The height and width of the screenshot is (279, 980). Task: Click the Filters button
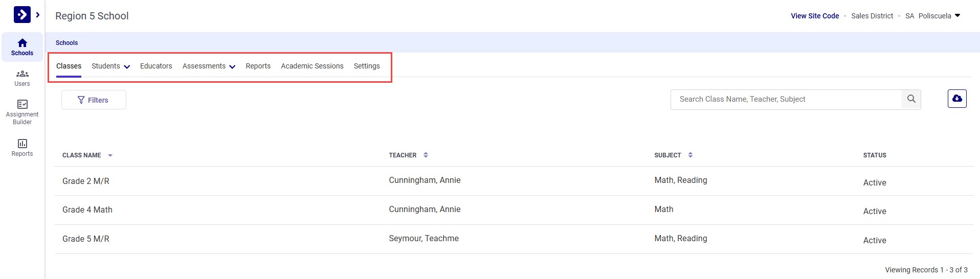pyautogui.click(x=94, y=100)
